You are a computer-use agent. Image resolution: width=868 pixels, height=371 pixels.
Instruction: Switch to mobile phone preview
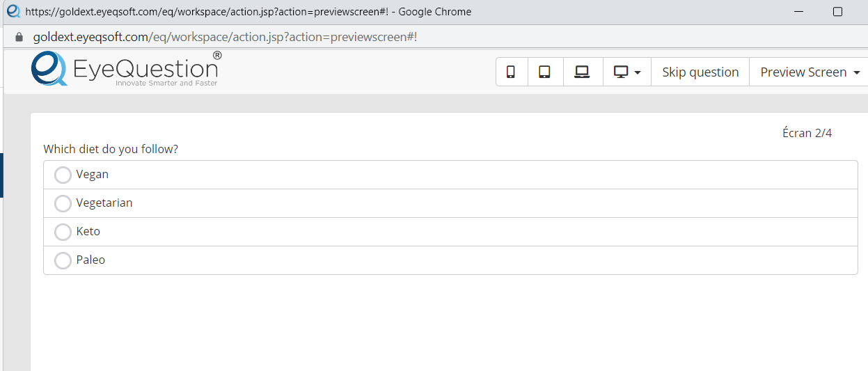pyautogui.click(x=511, y=72)
